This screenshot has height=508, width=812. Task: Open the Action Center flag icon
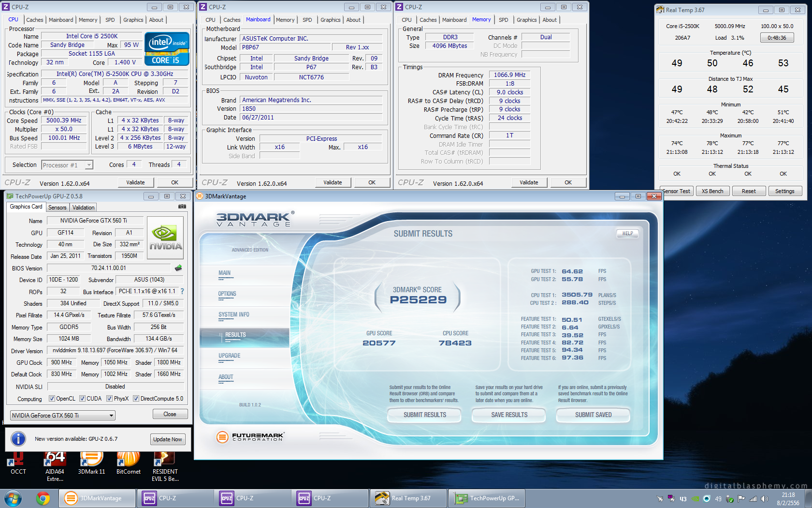click(x=741, y=499)
